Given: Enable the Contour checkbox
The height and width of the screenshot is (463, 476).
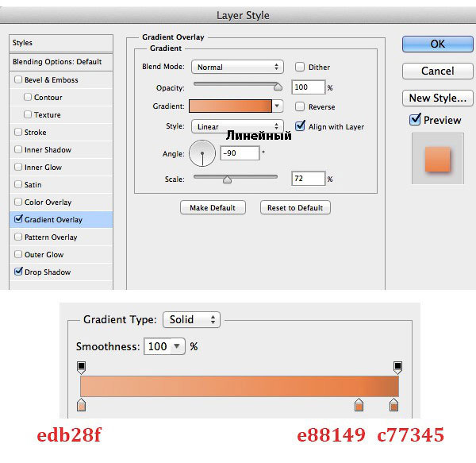Looking at the screenshot, I should 28,97.
